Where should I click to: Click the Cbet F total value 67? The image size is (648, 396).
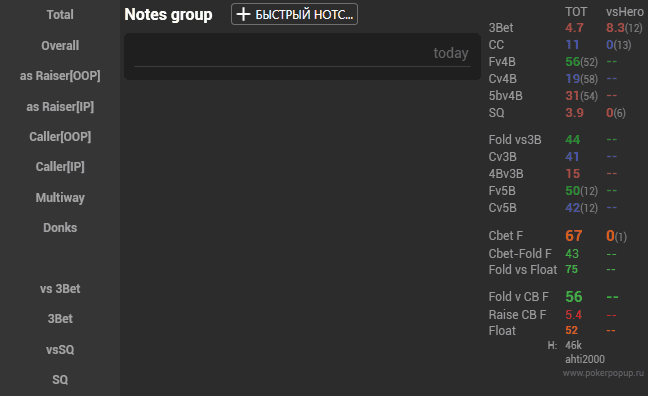click(574, 236)
